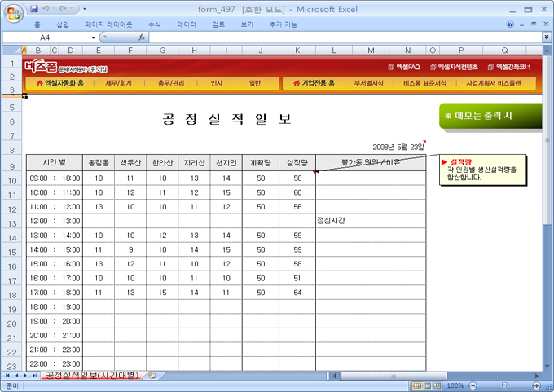Image resolution: width=554 pixels, height=392 pixels.
Task: Go to next sheet using navigation arrow
Action: coord(24,375)
